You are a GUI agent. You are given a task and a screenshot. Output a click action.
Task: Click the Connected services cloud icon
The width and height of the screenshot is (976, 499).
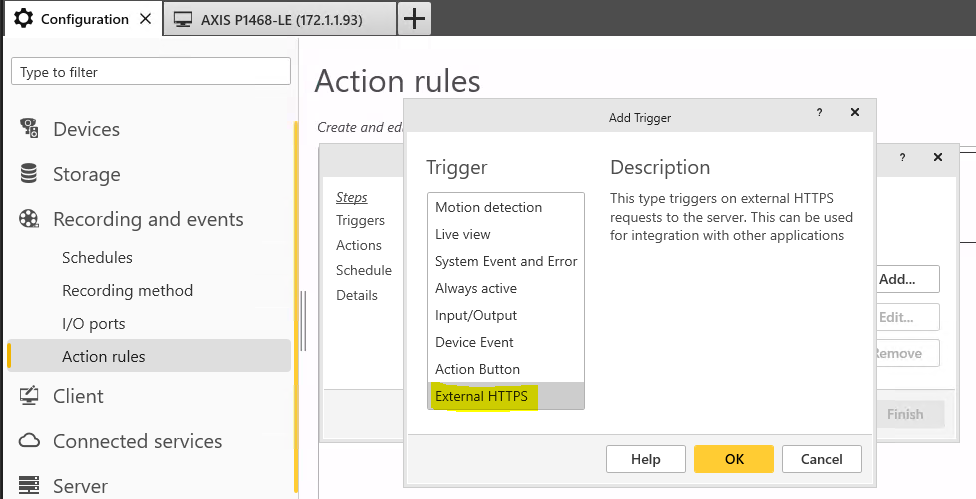29,441
